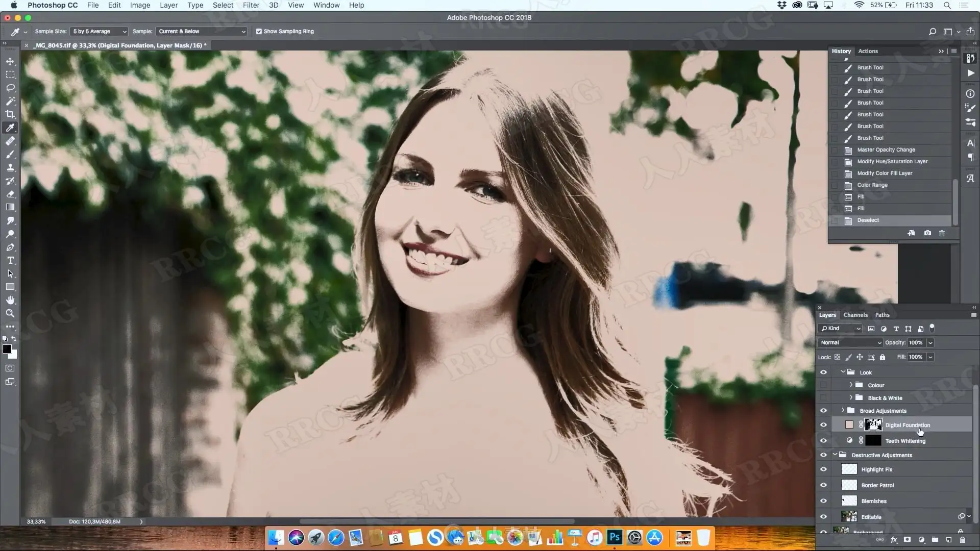Click the foreground color swatch
This screenshot has width=980, height=551.
pyautogui.click(x=7, y=349)
